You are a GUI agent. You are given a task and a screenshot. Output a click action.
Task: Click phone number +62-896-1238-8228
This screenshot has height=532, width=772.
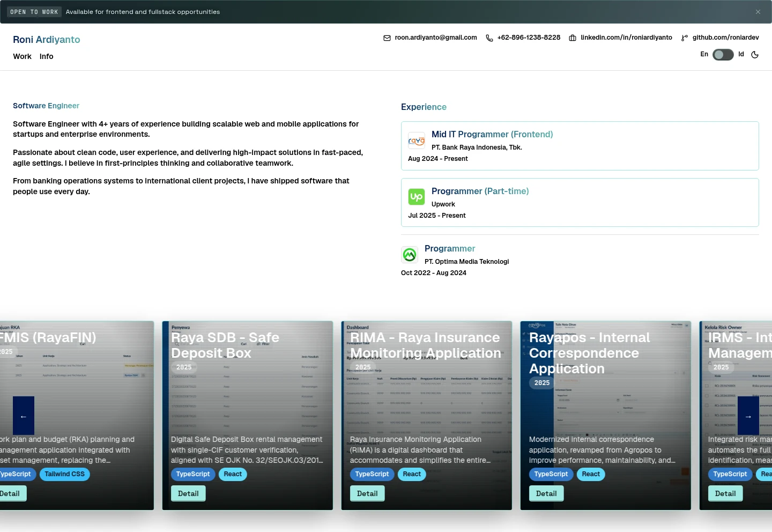click(529, 38)
